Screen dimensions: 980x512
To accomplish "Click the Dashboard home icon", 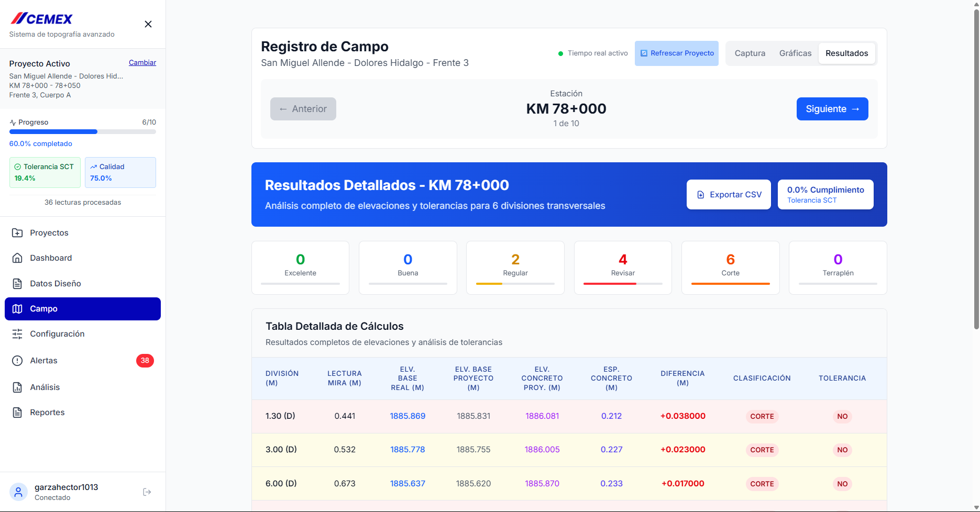I will 17,258.
